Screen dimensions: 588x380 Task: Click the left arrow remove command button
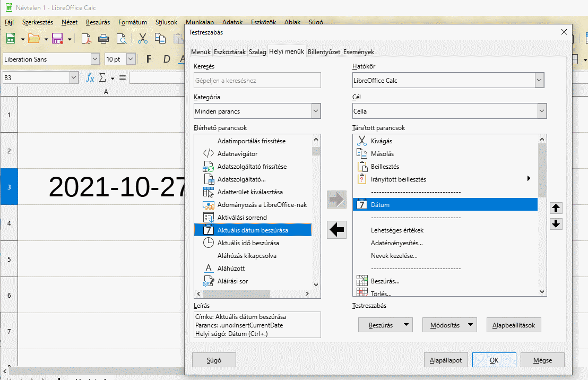(336, 229)
